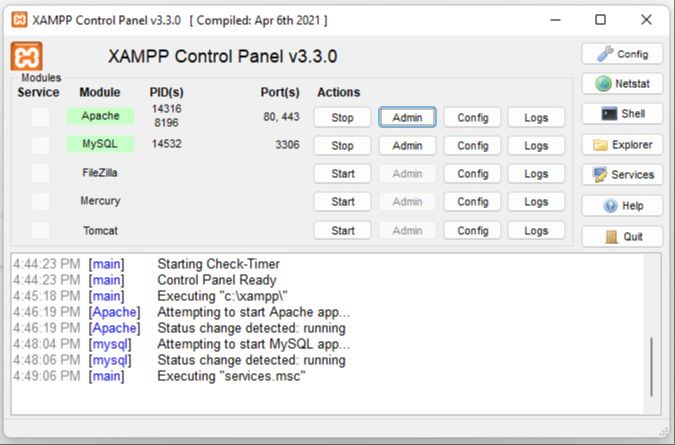Select the green MySQL module label

pyautogui.click(x=100, y=144)
